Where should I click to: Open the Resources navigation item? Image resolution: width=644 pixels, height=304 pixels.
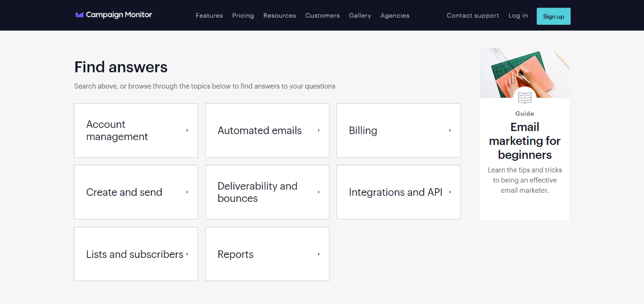click(279, 16)
